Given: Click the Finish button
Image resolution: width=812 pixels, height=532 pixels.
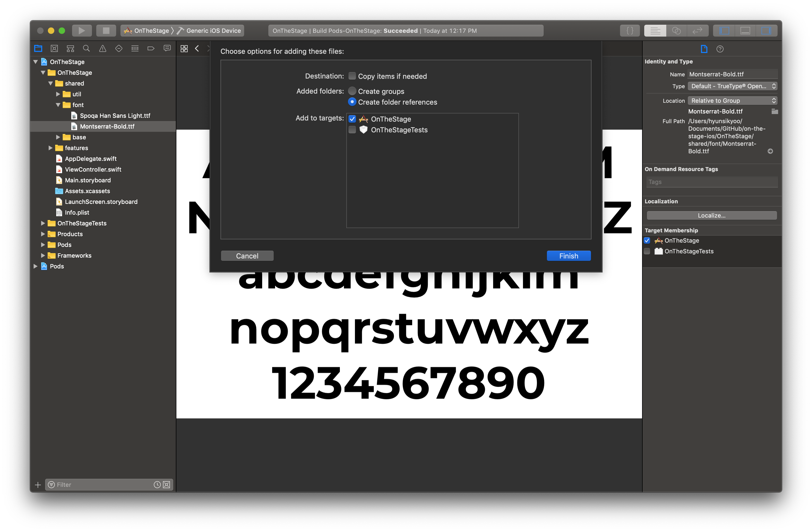Looking at the screenshot, I should [568, 256].
